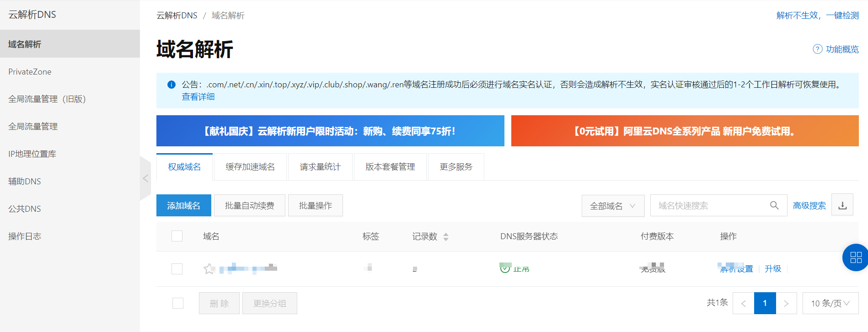Collapse the sidebar with the arrow handle
Viewport: 868px width, 332px height.
pyautogui.click(x=145, y=178)
